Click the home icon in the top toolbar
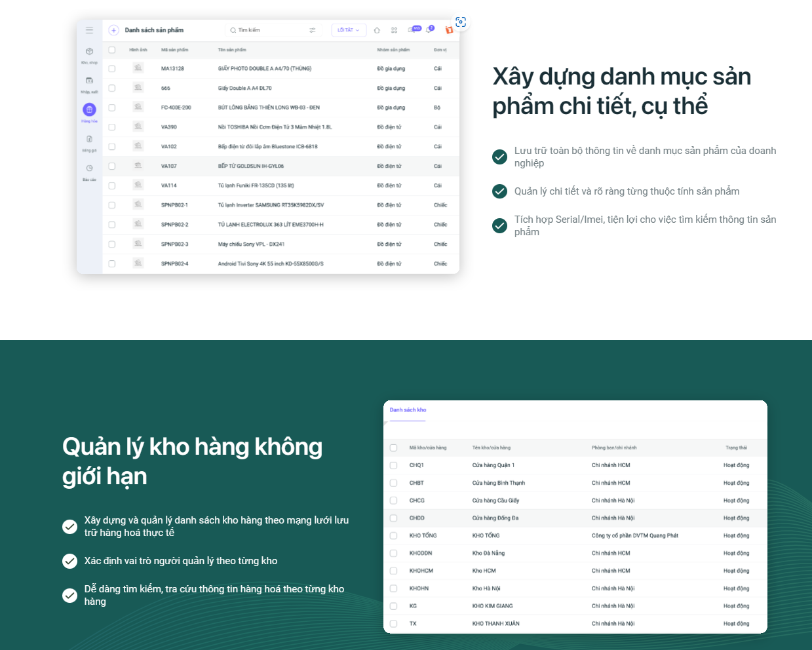Viewport: 812px width, 650px height. click(377, 30)
